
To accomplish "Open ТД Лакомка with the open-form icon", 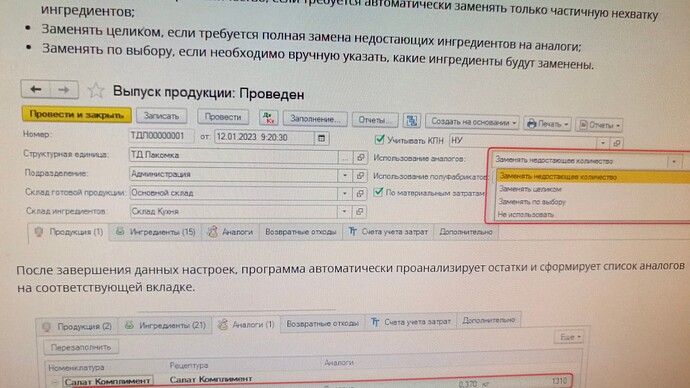I will (x=360, y=157).
